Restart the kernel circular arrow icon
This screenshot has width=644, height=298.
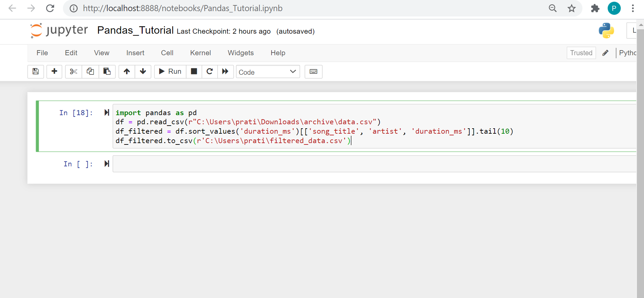[x=210, y=71]
